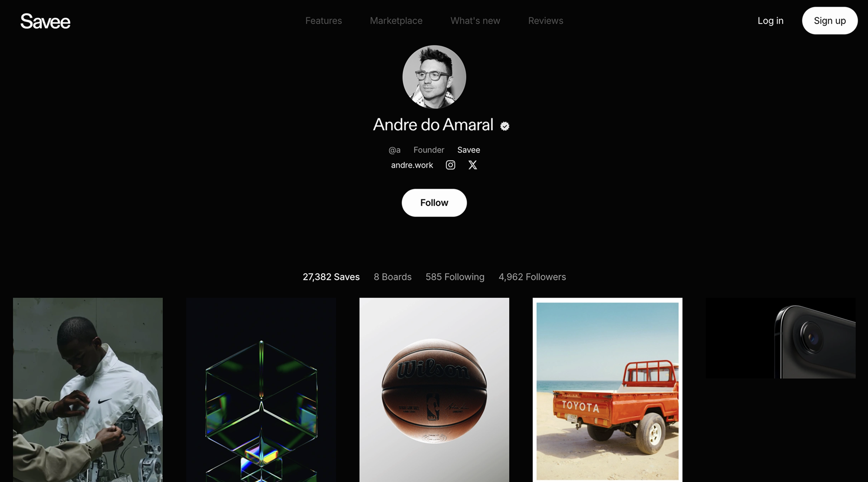
Task: Open the Marketplace menu item
Action: (x=396, y=21)
